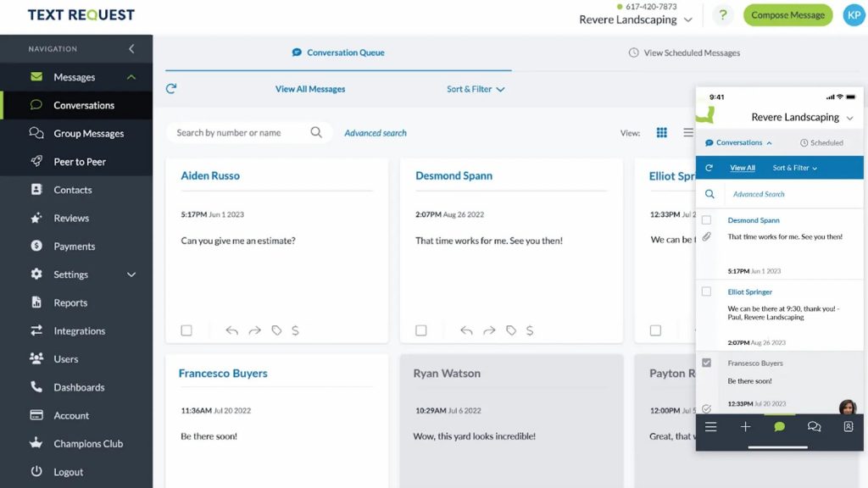The width and height of the screenshot is (868, 488).
Task: Open the View Scheduled Messages tab
Action: click(x=684, y=53)
